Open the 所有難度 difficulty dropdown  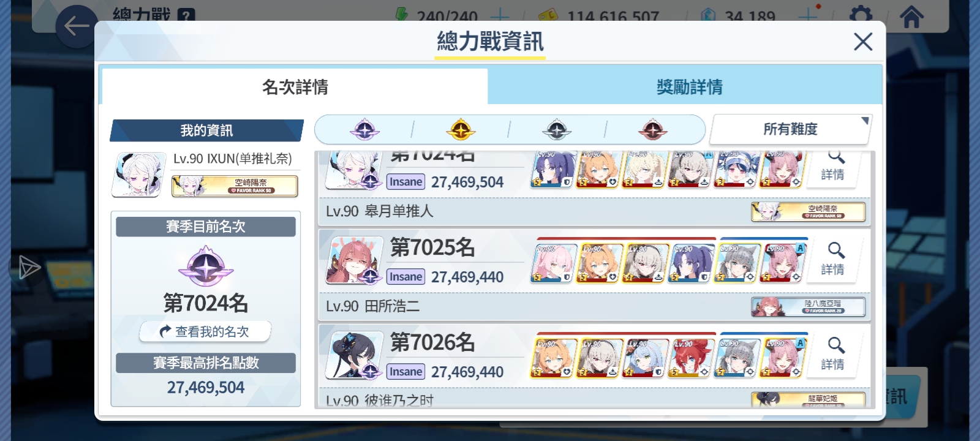pyautogui.click(x=790, y=129)
